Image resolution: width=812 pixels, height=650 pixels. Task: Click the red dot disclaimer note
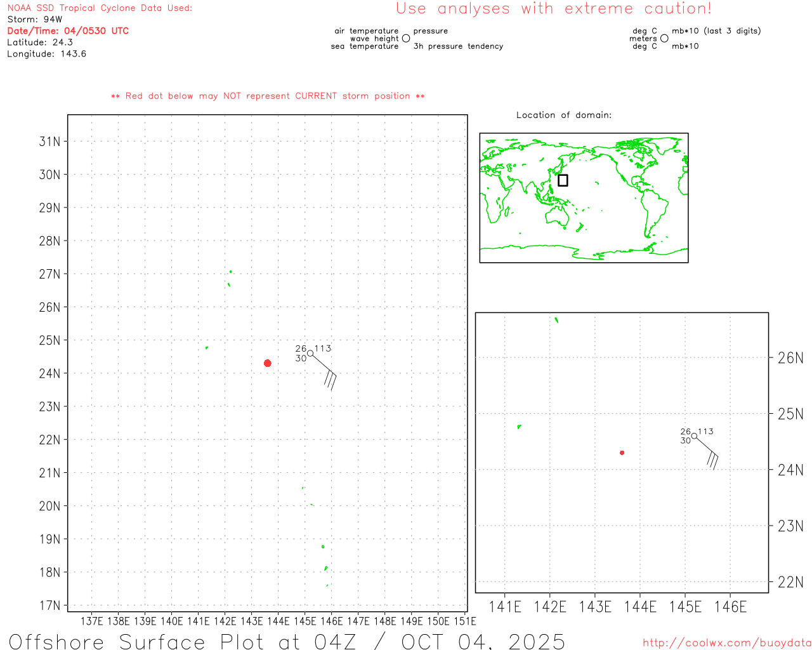point(268,96)
